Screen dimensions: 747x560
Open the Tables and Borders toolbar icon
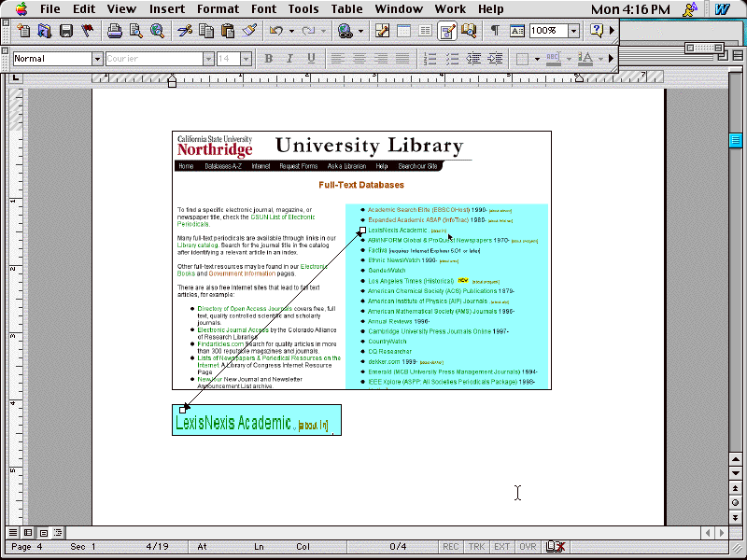click(382, 31)
